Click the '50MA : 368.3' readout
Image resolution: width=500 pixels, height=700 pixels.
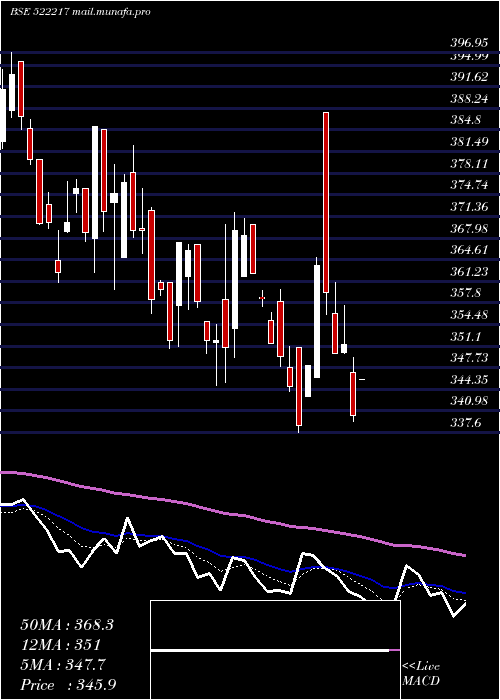click(x=67, y=625)
